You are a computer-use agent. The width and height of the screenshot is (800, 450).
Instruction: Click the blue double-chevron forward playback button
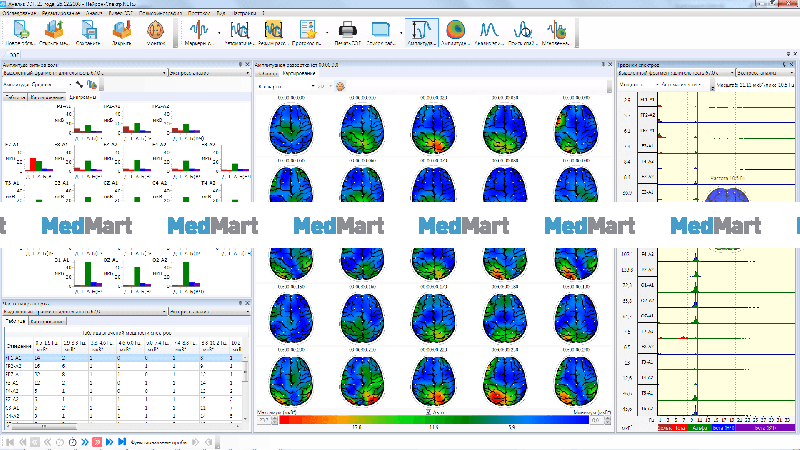click(85, 442)
